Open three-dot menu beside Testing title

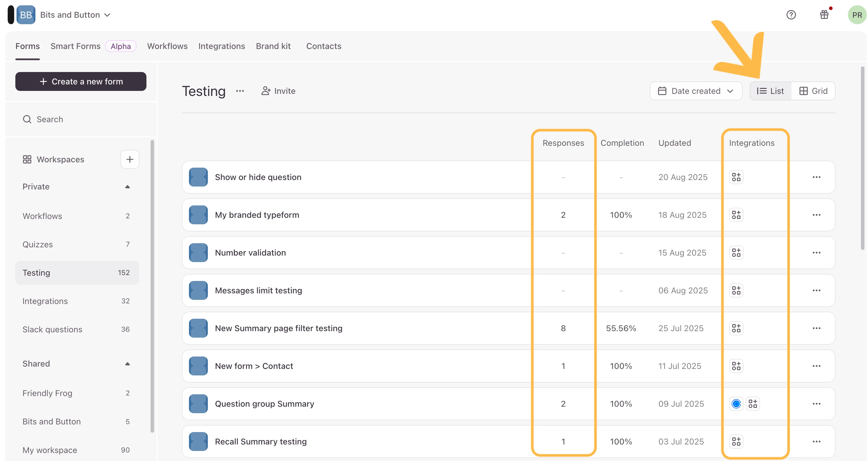(x=240, y=91)
